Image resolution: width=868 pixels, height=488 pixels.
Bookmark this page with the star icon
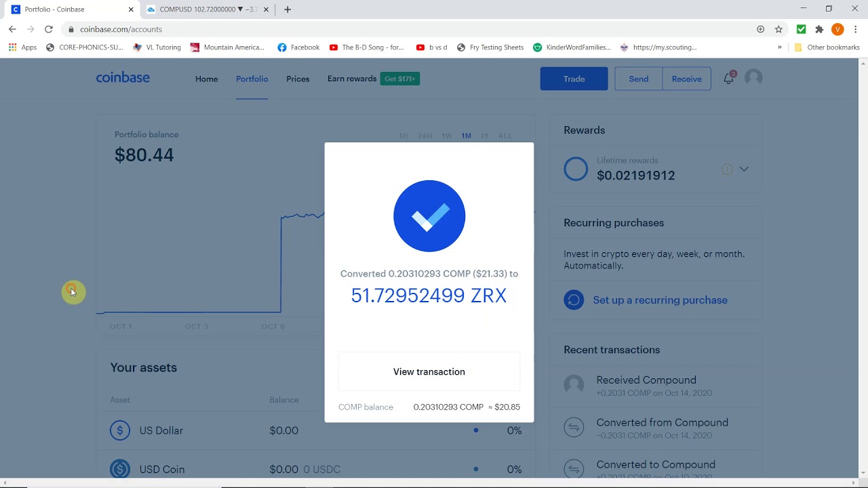(x=778, y=29)
